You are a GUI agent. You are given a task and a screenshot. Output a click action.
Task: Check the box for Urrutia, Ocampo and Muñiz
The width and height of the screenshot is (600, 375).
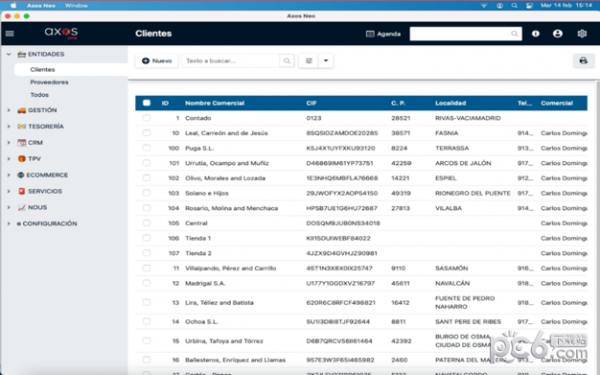point(146,163)
